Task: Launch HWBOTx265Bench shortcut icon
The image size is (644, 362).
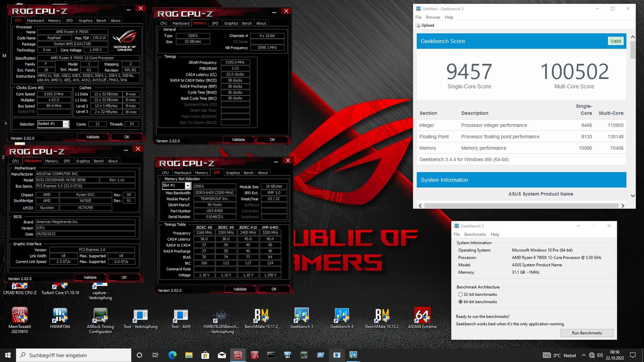Action: tap(221, 320)
